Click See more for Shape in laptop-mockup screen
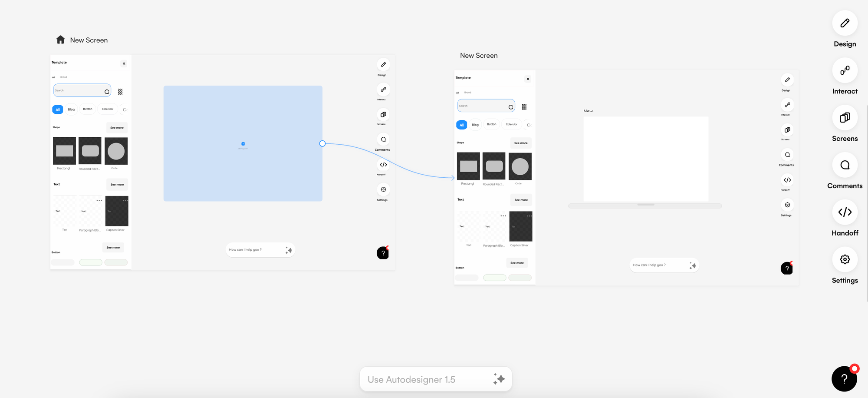 click(521, 143)
